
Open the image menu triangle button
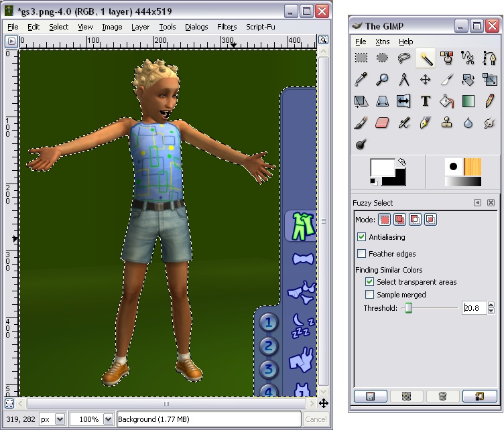(x=11, y=41)
